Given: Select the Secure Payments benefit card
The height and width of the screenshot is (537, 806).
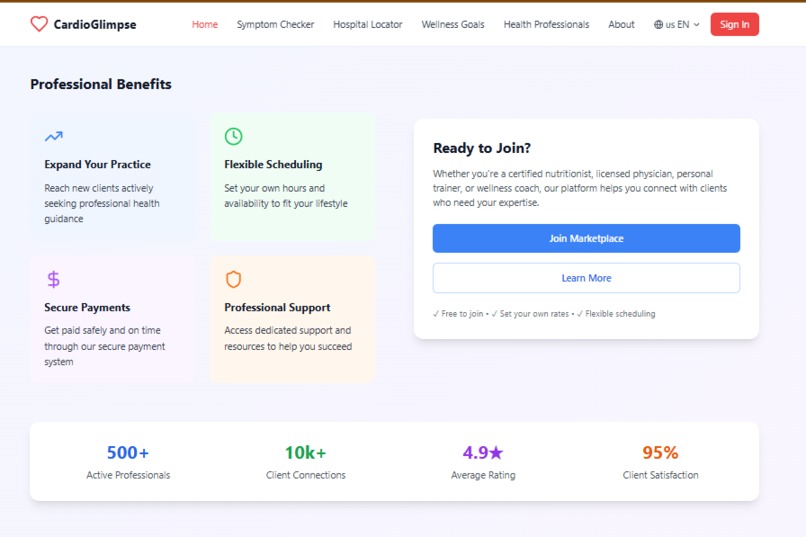Looking at the screenshot, I should pos(112,319).
